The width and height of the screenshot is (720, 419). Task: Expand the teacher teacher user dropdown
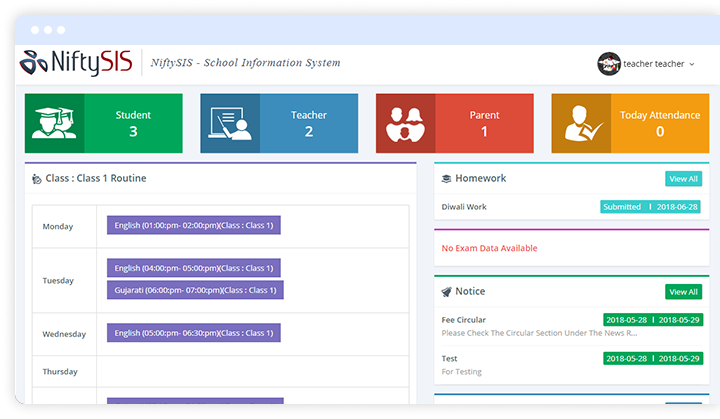point(658,64)
